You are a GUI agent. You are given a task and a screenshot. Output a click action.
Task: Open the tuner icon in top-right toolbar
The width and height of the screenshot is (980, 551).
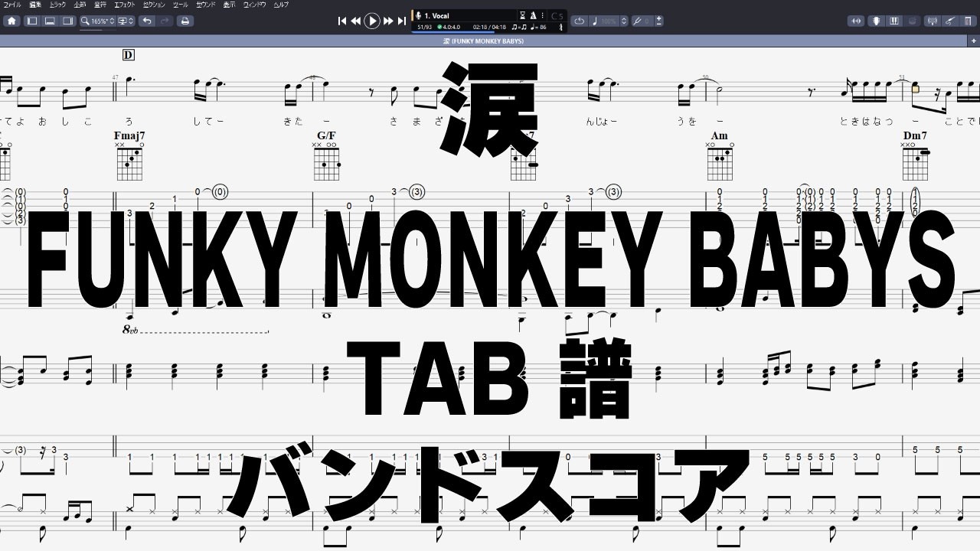tap(933, 21)
